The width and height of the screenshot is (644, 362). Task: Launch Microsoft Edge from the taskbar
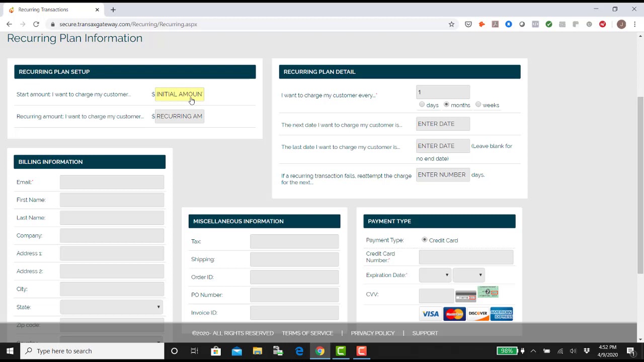299,351
